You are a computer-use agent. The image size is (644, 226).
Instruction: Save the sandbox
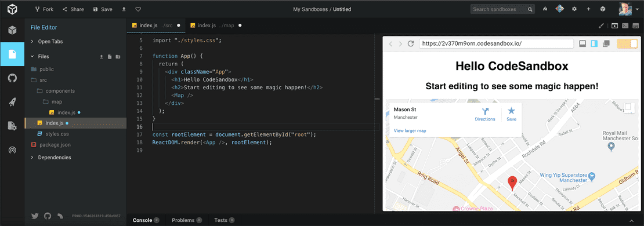point(103,9)
